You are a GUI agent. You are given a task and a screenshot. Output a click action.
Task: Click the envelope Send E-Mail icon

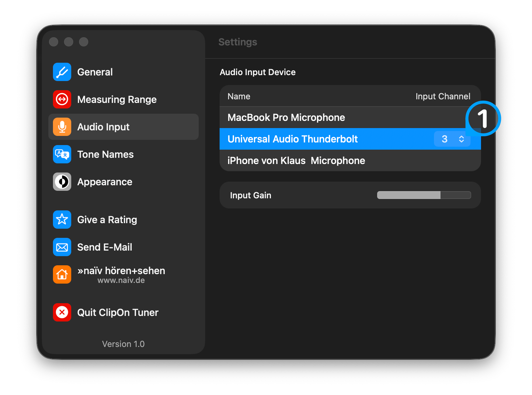click(62, 247)
